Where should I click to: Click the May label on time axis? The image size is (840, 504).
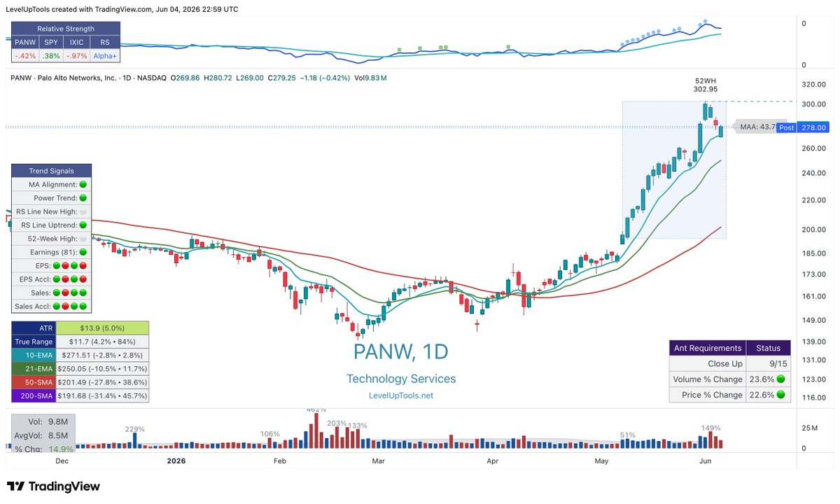click(x=601, y=461)
